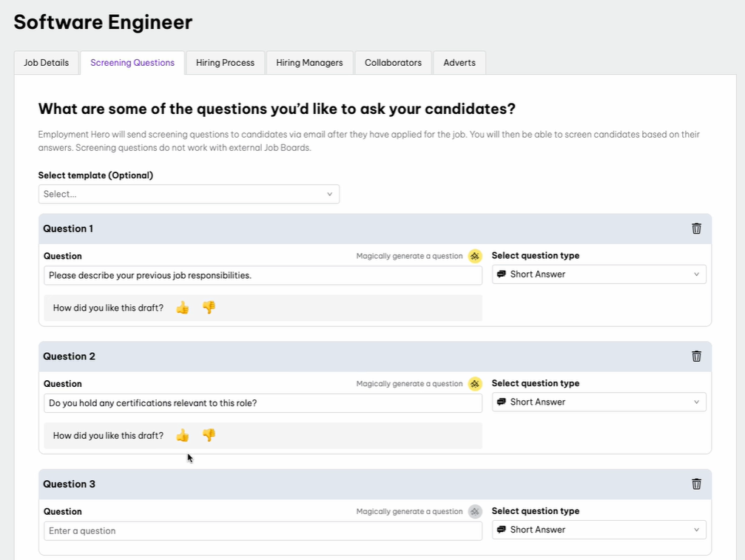Click the 'Question 3' header text
The image size is (745, 560).
click(x=69, y=484)
